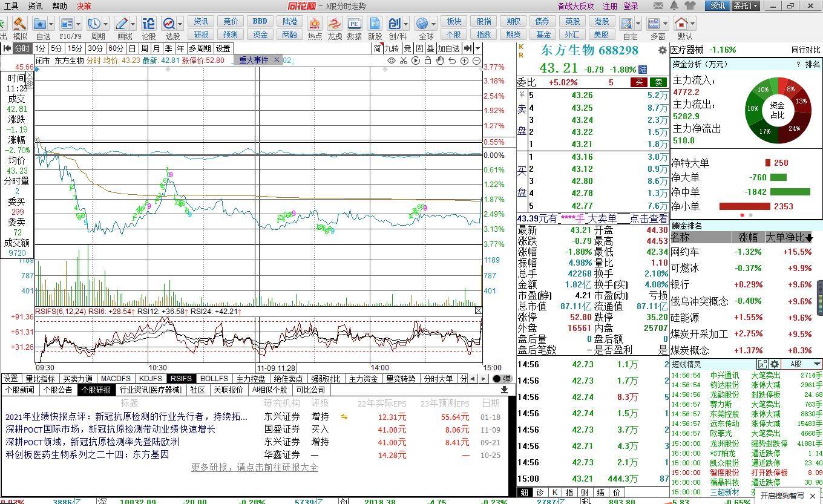Expand the 画线 dropdown arrow
The image size is (823, 504).
(133, 24)
